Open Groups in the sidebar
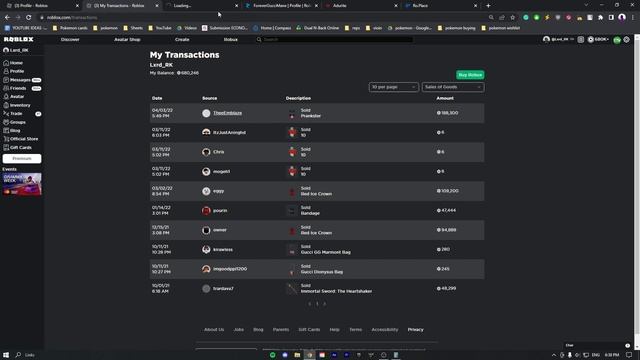 tap(15, 122)
